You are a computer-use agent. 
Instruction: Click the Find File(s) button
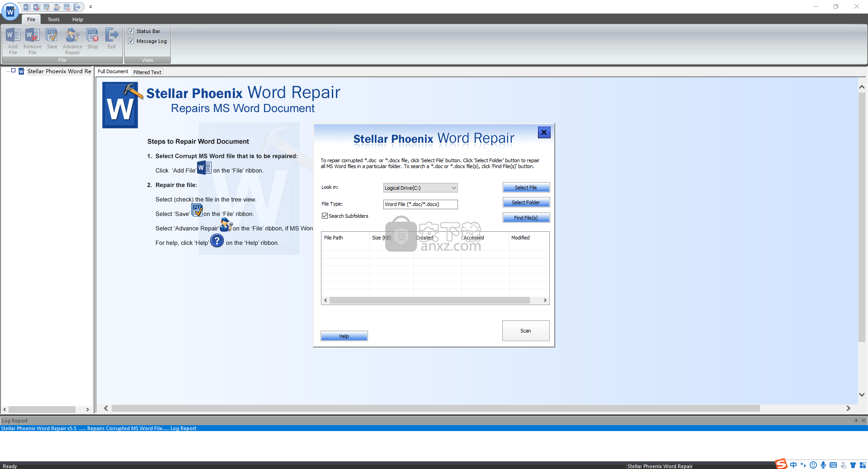tap(526, 218)
